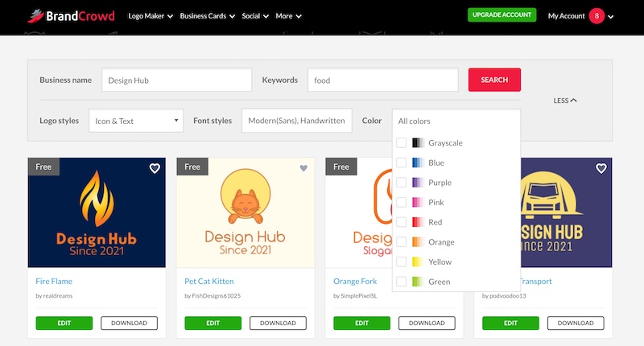This screenshot has width=644, height=346.
Task: Favorite the Fire Flame logo with heart
Action: click(155, 168)
